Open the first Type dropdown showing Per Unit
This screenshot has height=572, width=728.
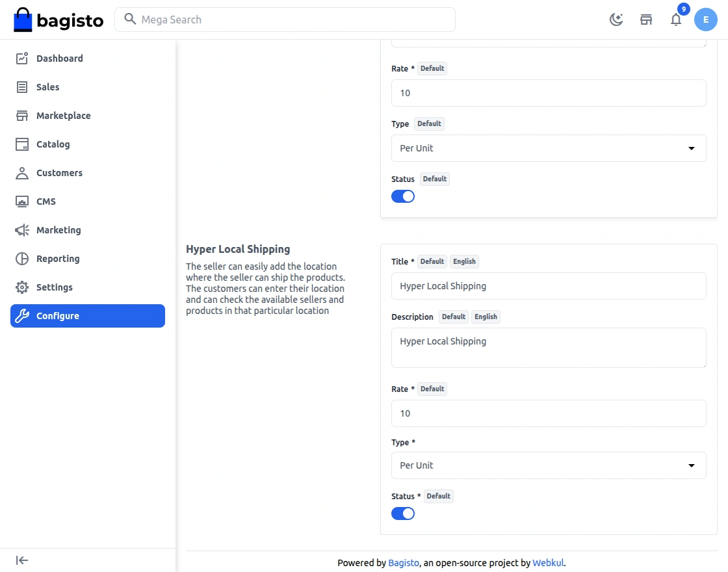click(x=549, y=148)
